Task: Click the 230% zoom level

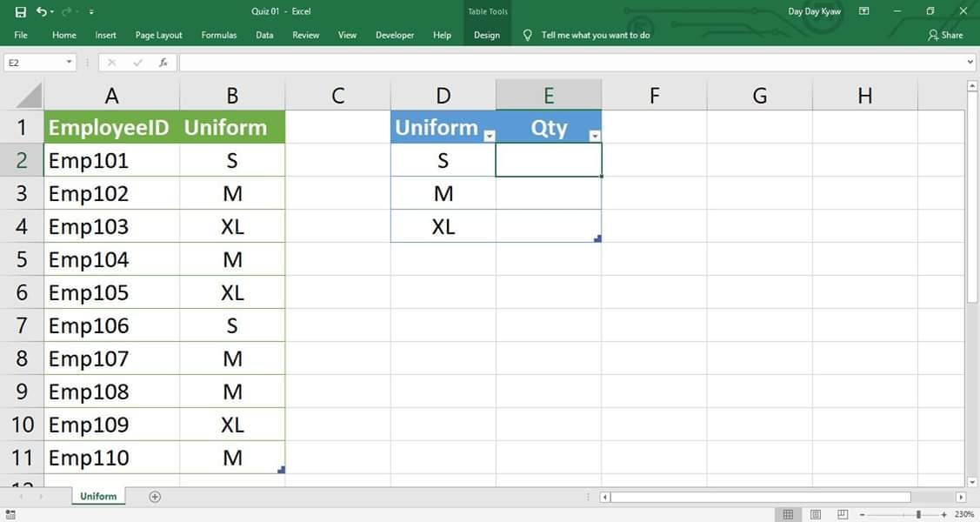Action: pos(964,514)
